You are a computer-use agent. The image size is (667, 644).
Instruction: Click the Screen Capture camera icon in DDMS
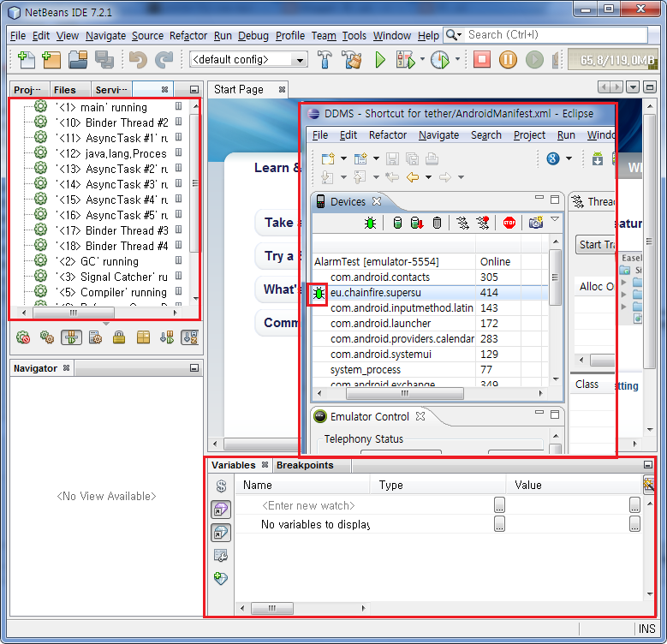coord(535,223)
